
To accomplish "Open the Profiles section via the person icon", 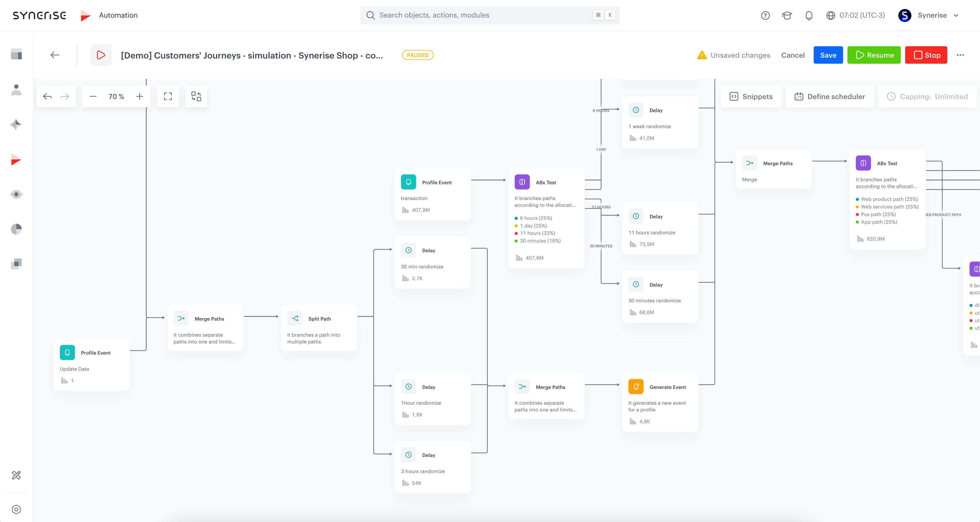I will (16, 90).
